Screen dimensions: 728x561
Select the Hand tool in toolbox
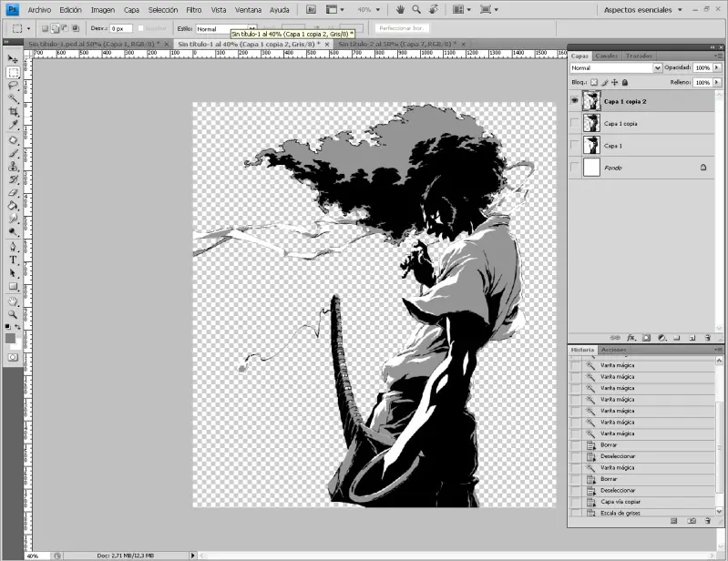[x=13, y=301]
